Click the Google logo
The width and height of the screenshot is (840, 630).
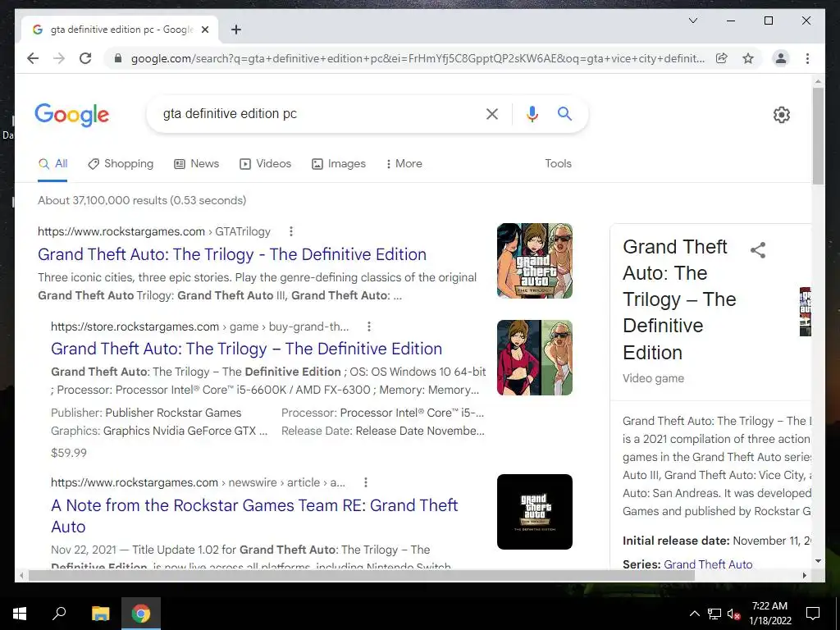72,115
